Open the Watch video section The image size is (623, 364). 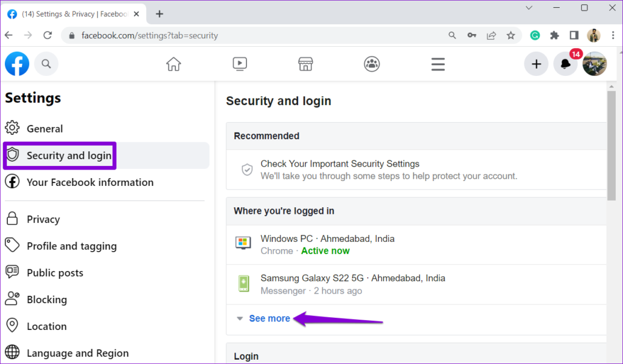pos(239,63)
